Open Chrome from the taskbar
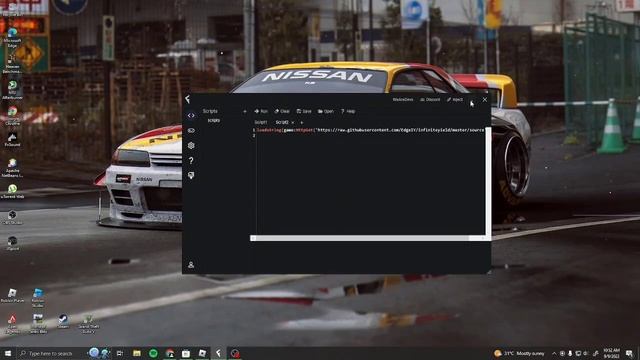The width and height of the screenshot is (640, 360). [x=170, y=353]
